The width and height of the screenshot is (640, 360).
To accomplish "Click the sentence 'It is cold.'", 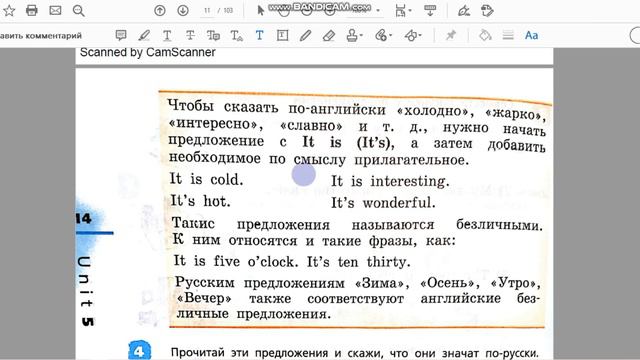I will 206,179.
